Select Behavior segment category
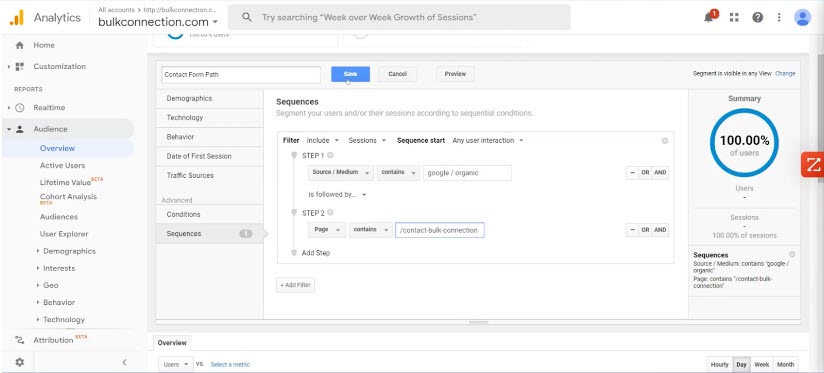The height and width of the screenshot is (373, 824). point(210,137)
